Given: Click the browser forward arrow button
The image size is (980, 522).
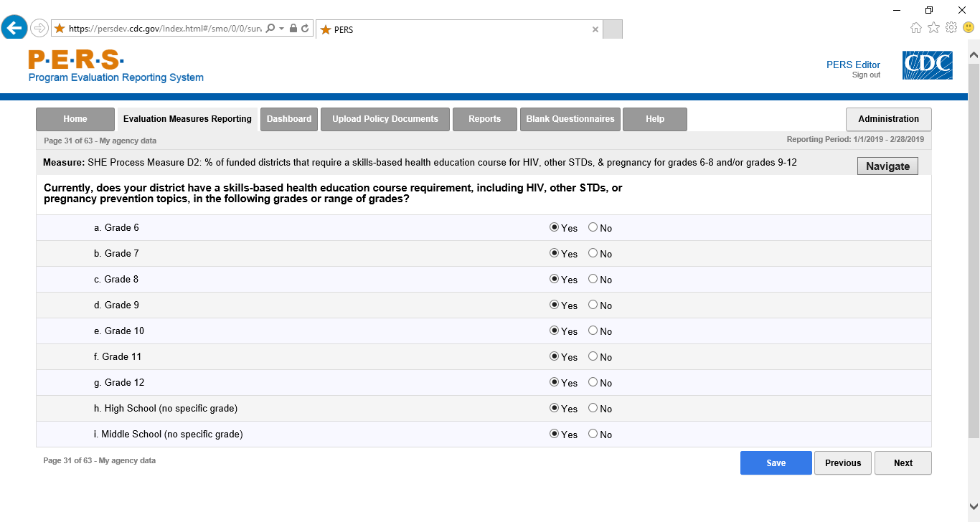Looking at the screenshot, I should (x=39, y=28).
